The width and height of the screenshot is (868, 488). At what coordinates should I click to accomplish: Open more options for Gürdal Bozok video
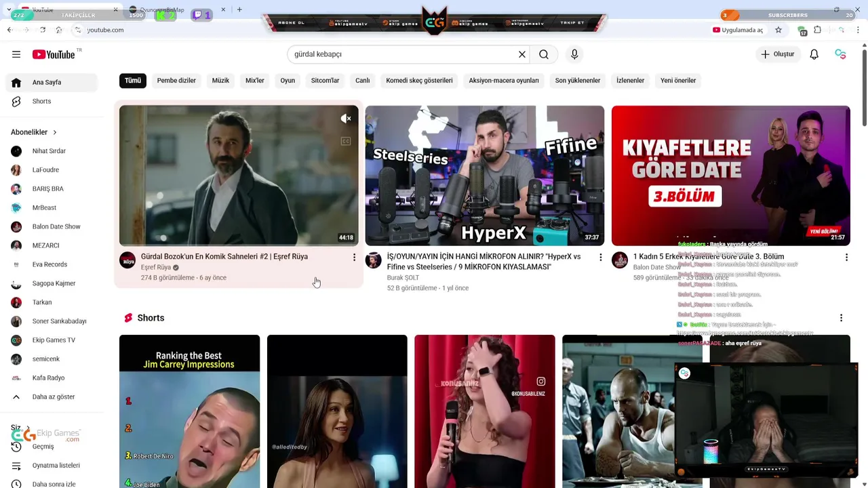(x=354, y=258)
